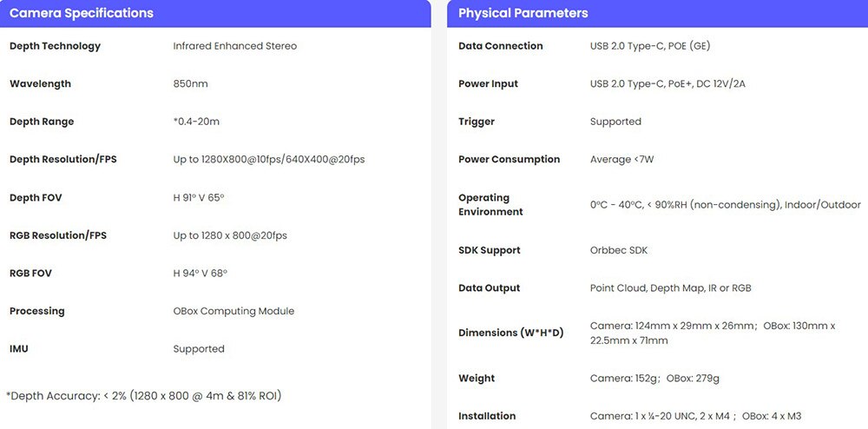Click the Dimensions (W*H*D) value text
This screenshot has height=429, width=868.
[713, 333]
